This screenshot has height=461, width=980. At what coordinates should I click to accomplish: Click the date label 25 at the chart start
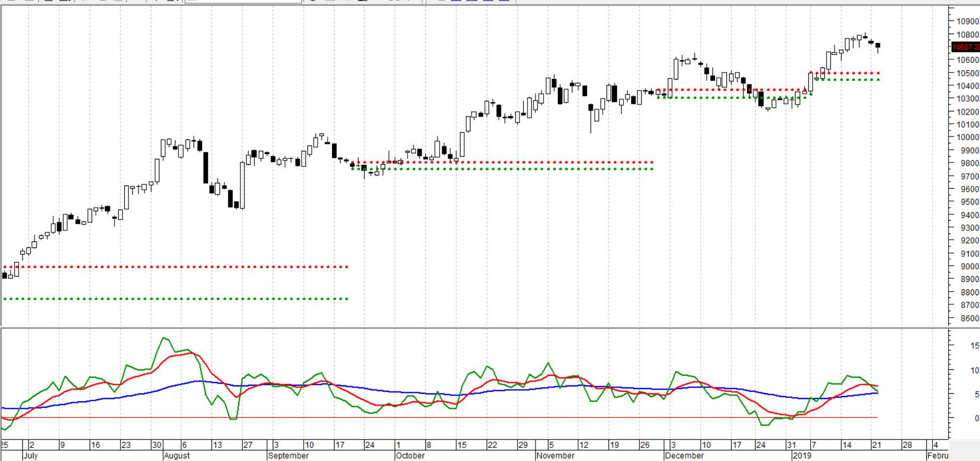4,445
